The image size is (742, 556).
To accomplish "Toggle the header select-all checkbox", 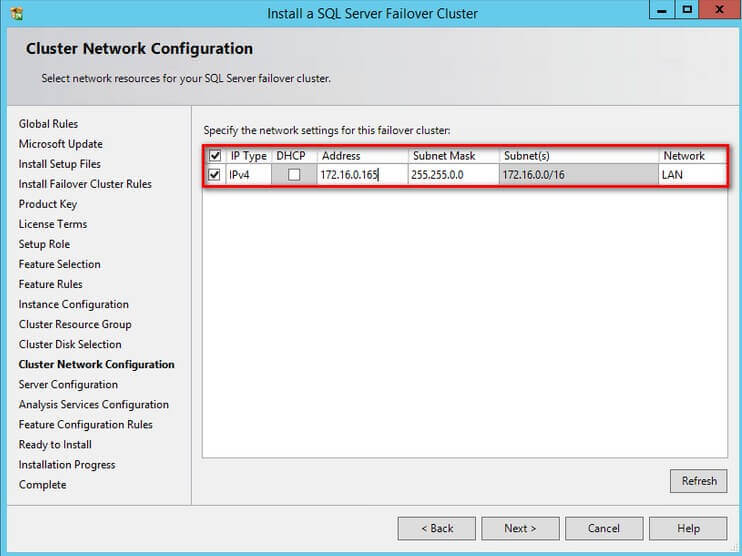I will coord(215,155).
